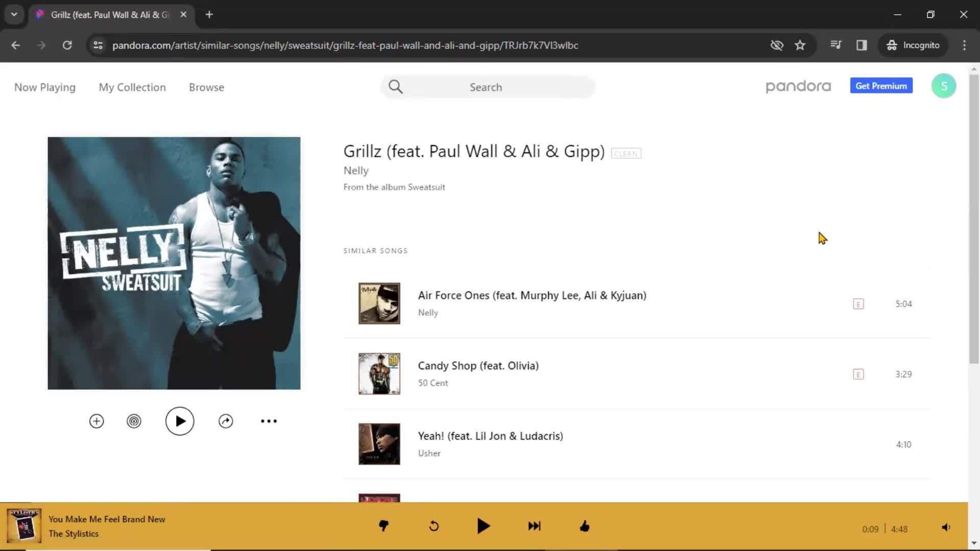Click the Air Force Ones song thumbnail

(x=379, y=304)
